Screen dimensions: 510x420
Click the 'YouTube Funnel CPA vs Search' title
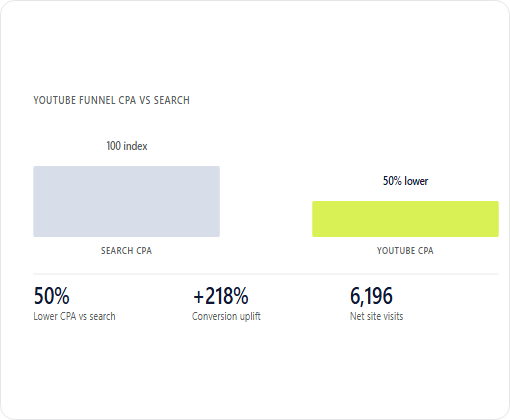pyautogui.click(x=111, y=100)
